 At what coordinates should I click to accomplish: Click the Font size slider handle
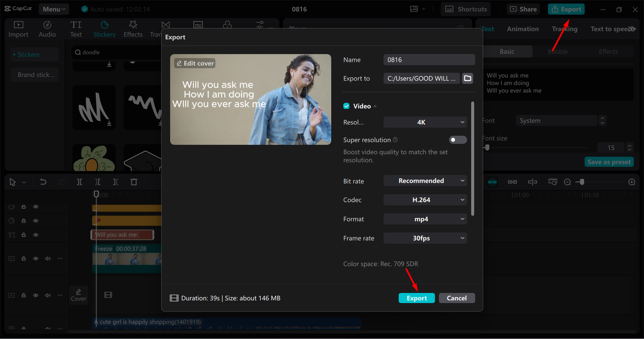pos(487,148)
